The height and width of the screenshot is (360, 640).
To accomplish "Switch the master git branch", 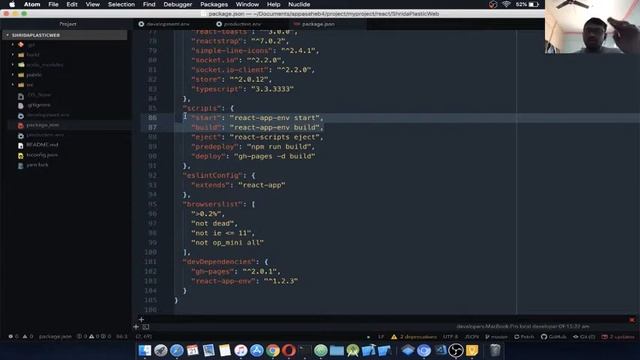I will 496,337.
